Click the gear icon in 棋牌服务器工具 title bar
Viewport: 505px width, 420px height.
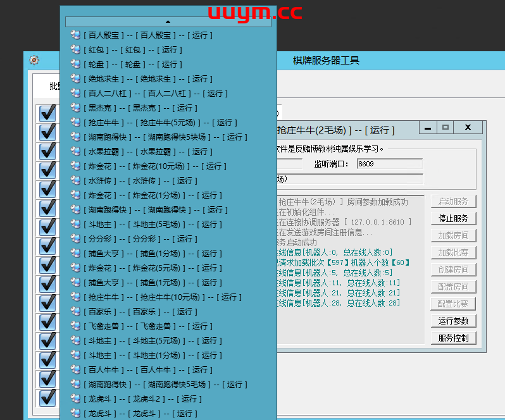point(34,60)
